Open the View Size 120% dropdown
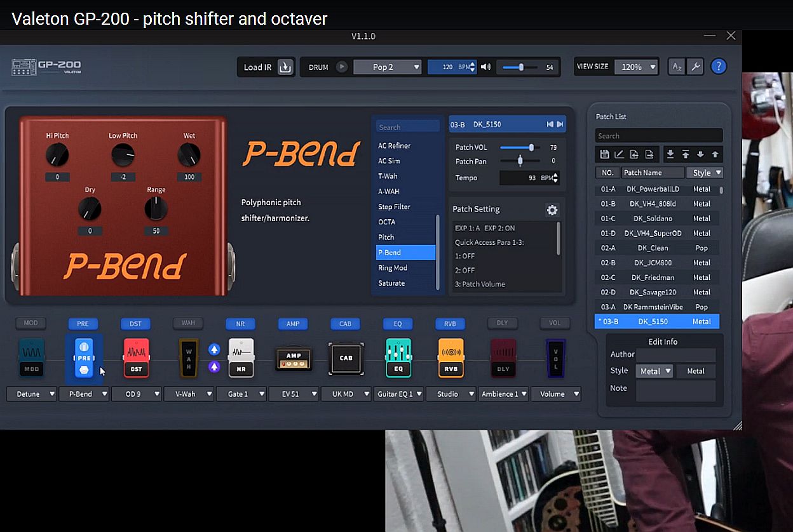Viewport: 793px width, 532px height. click(x=636, y=67)
